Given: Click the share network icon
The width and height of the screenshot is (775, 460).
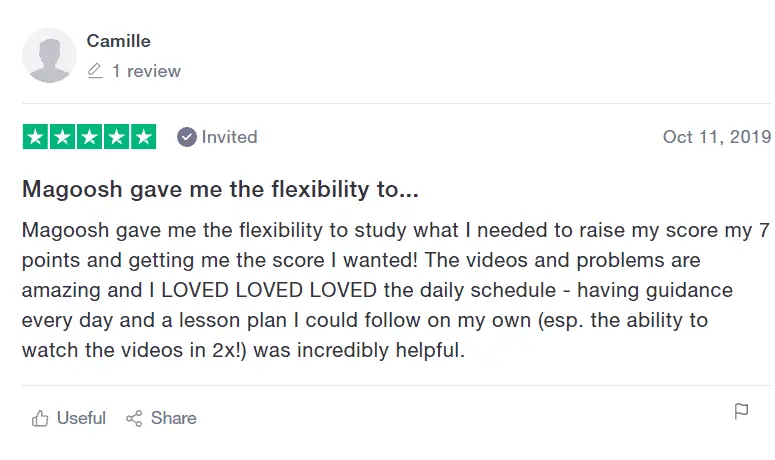Looking at the screenshot, I should [134, 418].
